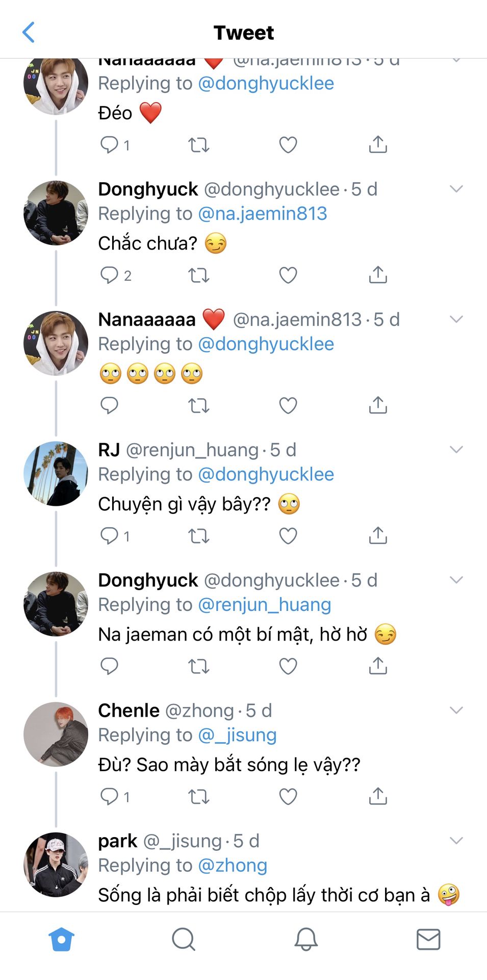Retweet Donghyuck's 'Na jaeman' secret tweet
Image resolution: width=487 pixels, height=980 pixels.
198,666
